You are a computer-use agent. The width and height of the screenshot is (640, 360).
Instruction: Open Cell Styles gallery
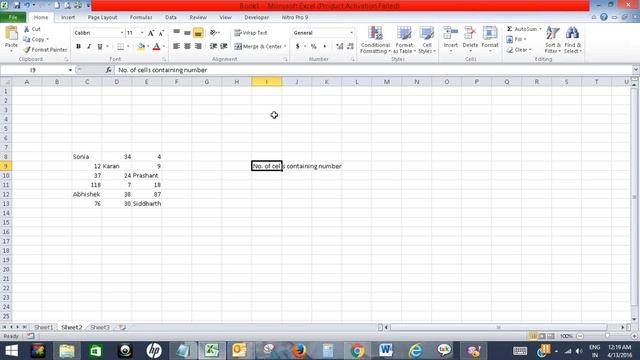[427, 40]
